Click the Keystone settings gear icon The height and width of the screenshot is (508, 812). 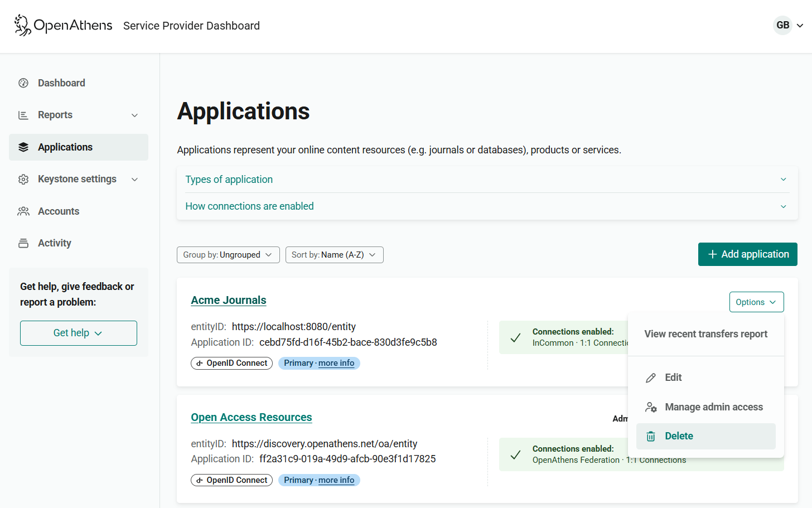point(23,179)
